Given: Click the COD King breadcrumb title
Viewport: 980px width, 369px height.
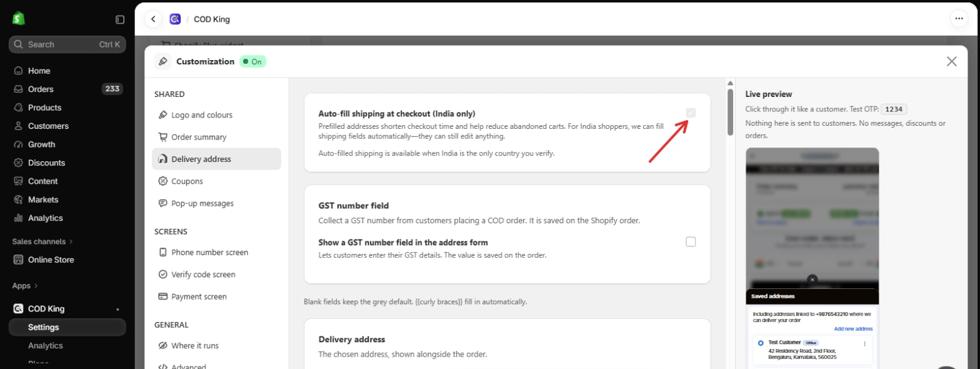Looking at the screenshot, I should [212, 19].
